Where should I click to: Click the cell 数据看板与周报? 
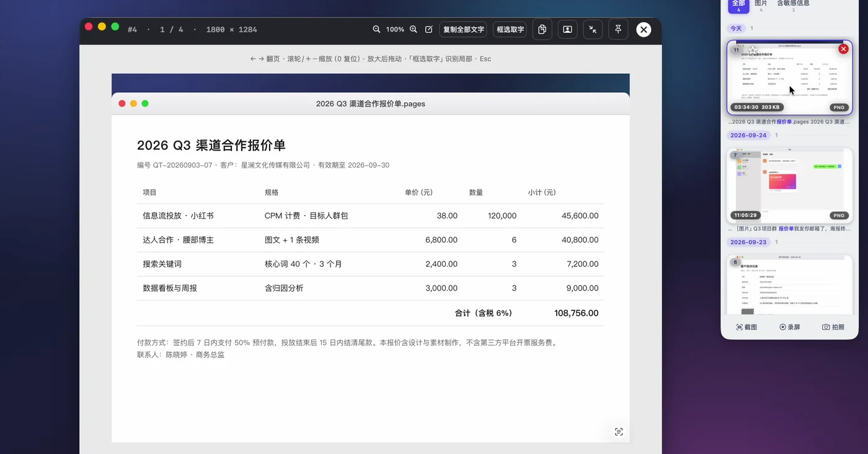[x=170, y=288]
